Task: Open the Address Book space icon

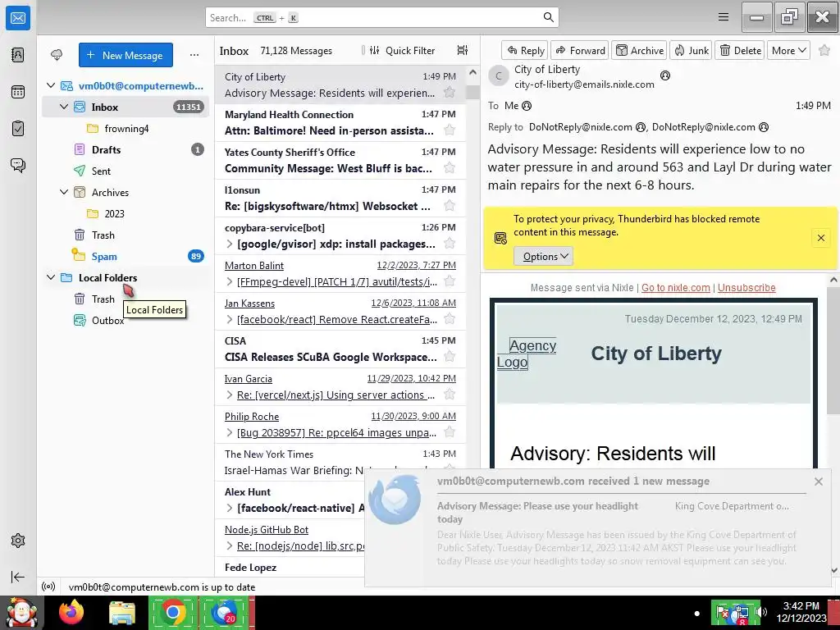Action: [x=18, y=55]
